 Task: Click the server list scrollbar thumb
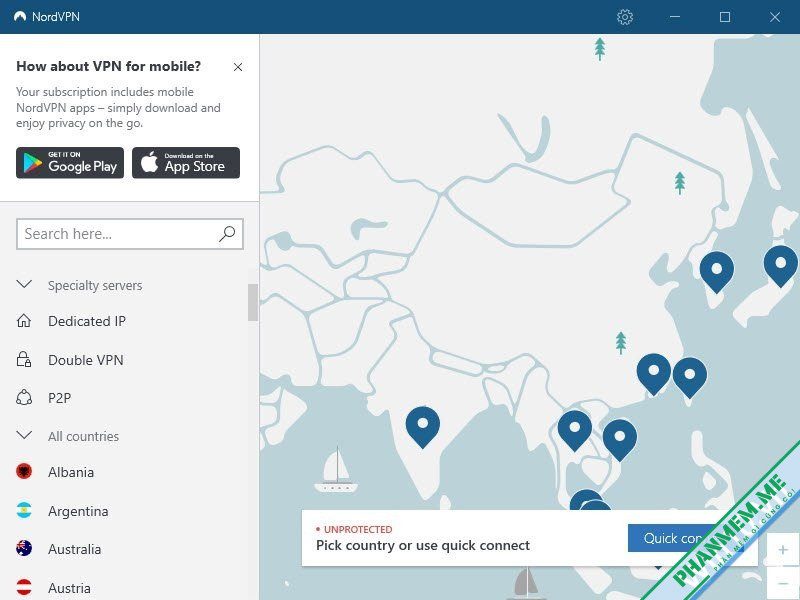point(253,303)
